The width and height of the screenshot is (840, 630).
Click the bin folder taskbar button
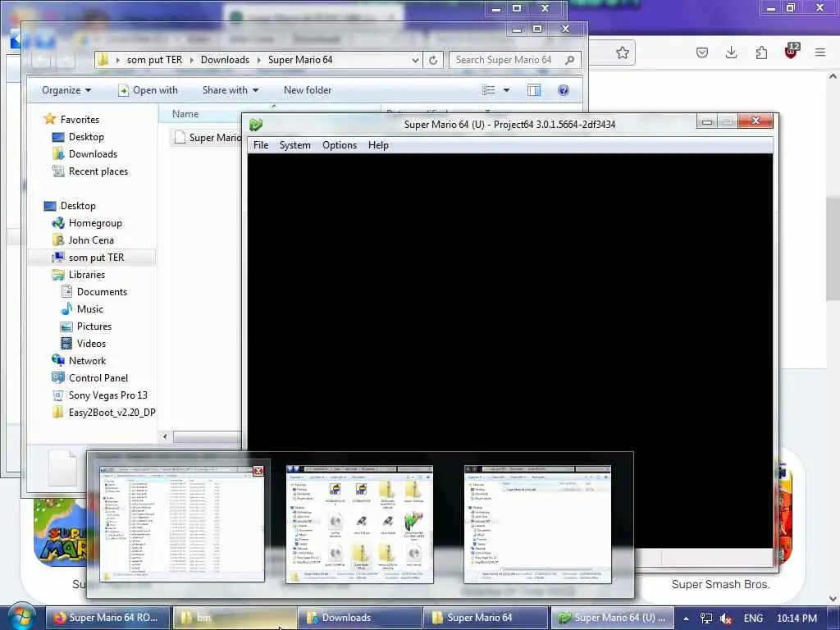(234, 618)
